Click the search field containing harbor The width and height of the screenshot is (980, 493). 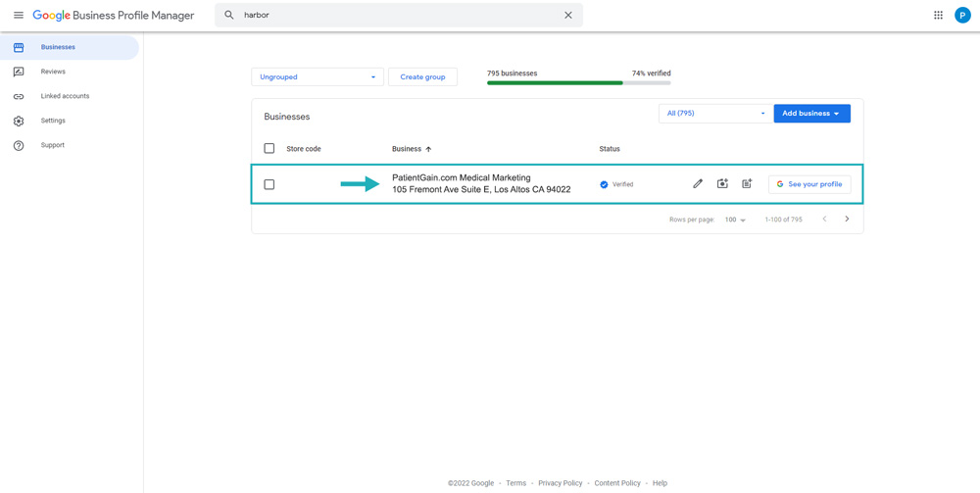click(399, 15)
